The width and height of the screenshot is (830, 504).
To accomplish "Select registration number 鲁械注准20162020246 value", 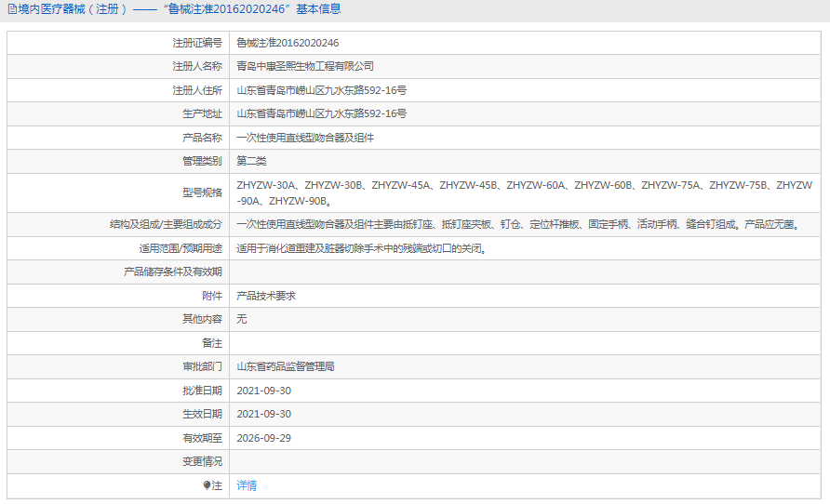I will (x=288, y=43).
